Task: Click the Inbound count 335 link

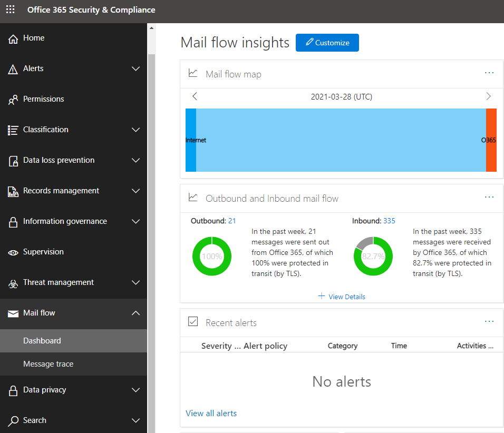Action: tap(389, 221)
